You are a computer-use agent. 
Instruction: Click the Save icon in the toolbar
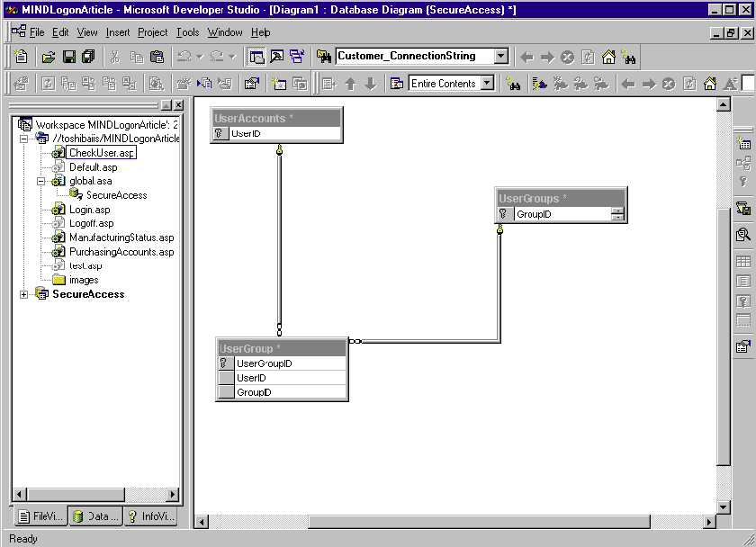(x=68, y=57)
